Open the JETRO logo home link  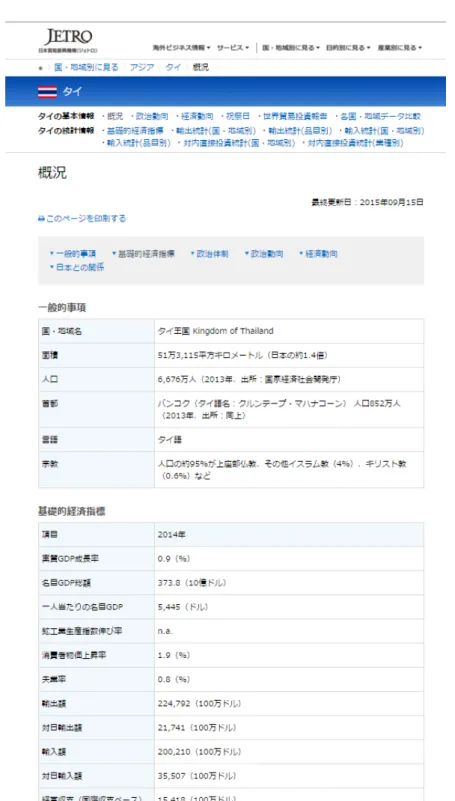(x=68, y=40)
